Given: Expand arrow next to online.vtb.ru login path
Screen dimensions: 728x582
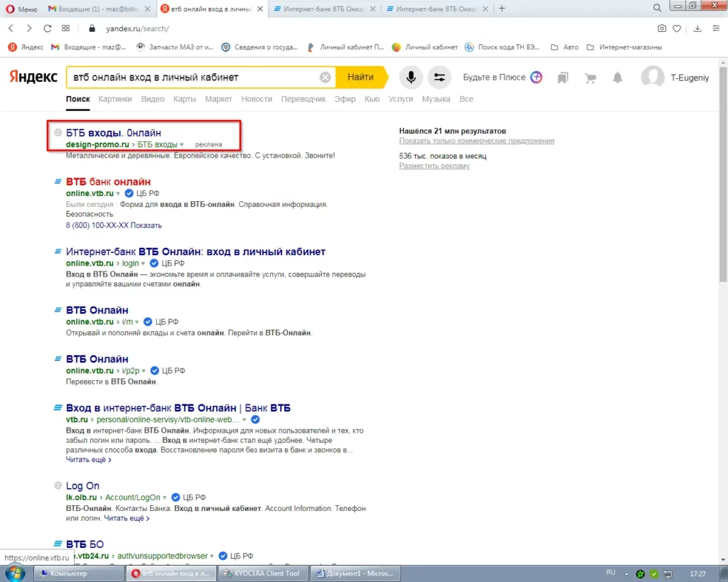Looking at the screenshot, I should pyautogui.click(x=144, y=264).
